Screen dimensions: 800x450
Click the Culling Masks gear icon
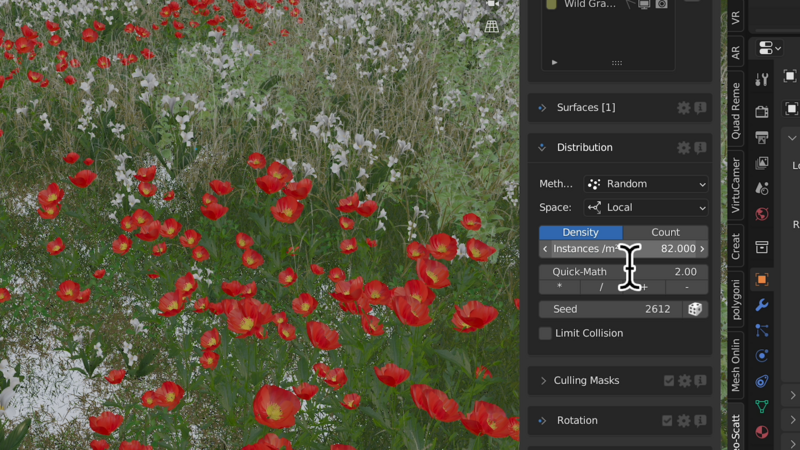pyautogui.click(x=685, y=381)
